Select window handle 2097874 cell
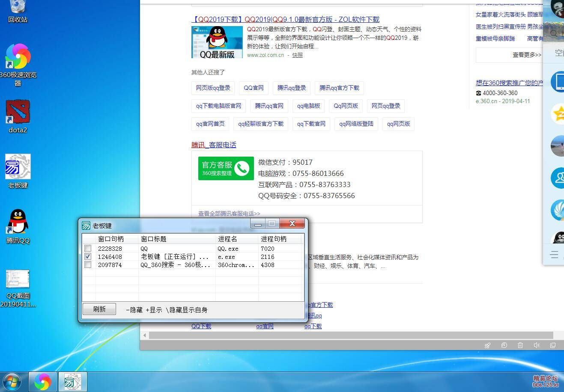This screenshot has height=392, width=564. click(x=110, y=265)
